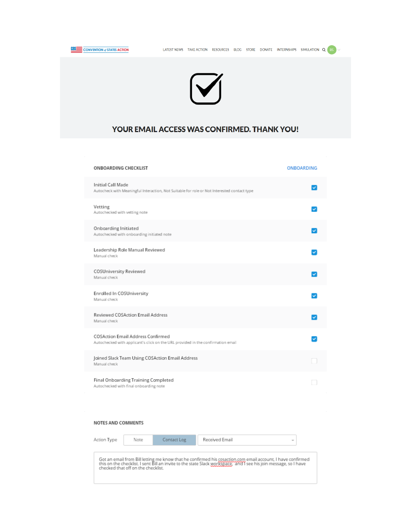Click the Convention of States Action logo
Viewport: 411px width, 532px height.
pos(100,50)
